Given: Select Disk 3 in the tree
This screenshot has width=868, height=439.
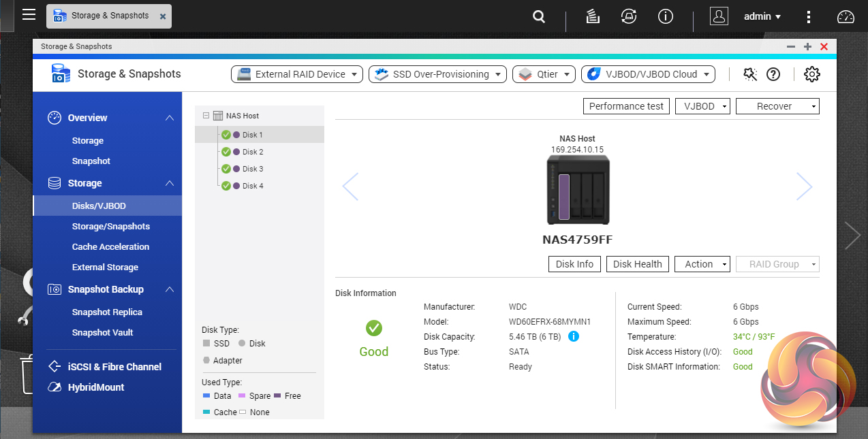Looking at the screenshot, I should point(253,169).
